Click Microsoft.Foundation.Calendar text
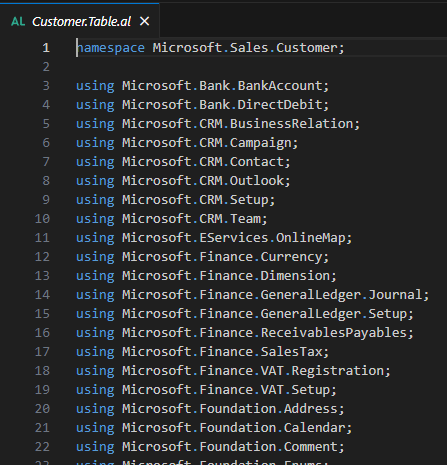 pos(234,428)
